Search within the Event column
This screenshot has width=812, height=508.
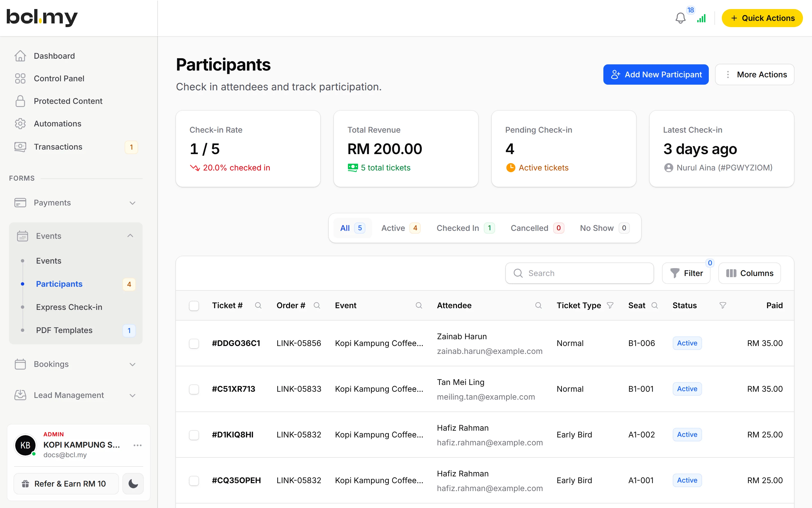pyautogui.click(x=419, y=305)
